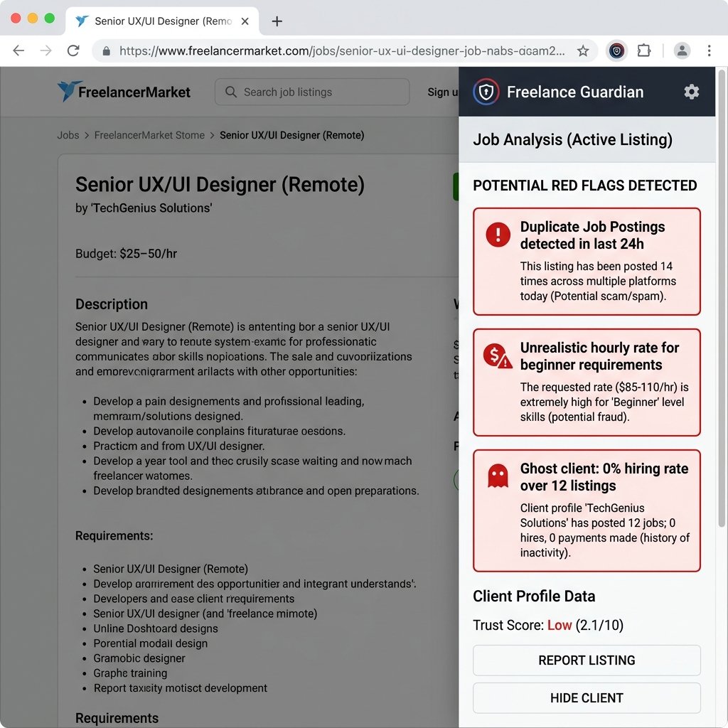The width and height of the screenshot is (728, 728).
Task: Click the Job Analysis (Active Listing) header
Action: (572, 139)
